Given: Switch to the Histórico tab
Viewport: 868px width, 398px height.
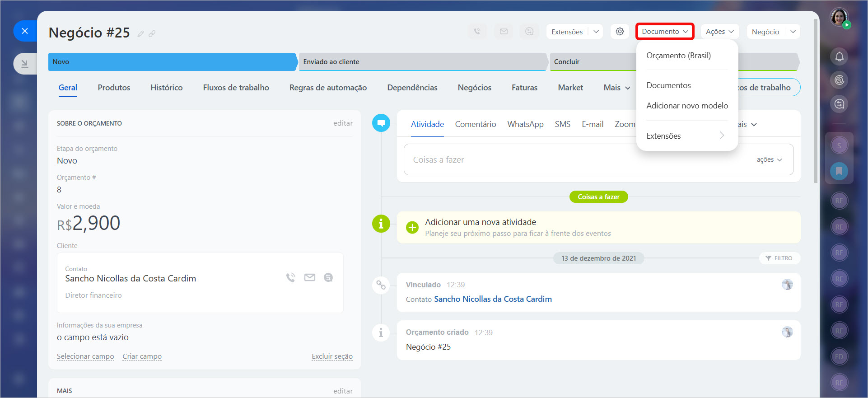Looking at the screenshot, I should pyautogui.click(x=167, y=88).
